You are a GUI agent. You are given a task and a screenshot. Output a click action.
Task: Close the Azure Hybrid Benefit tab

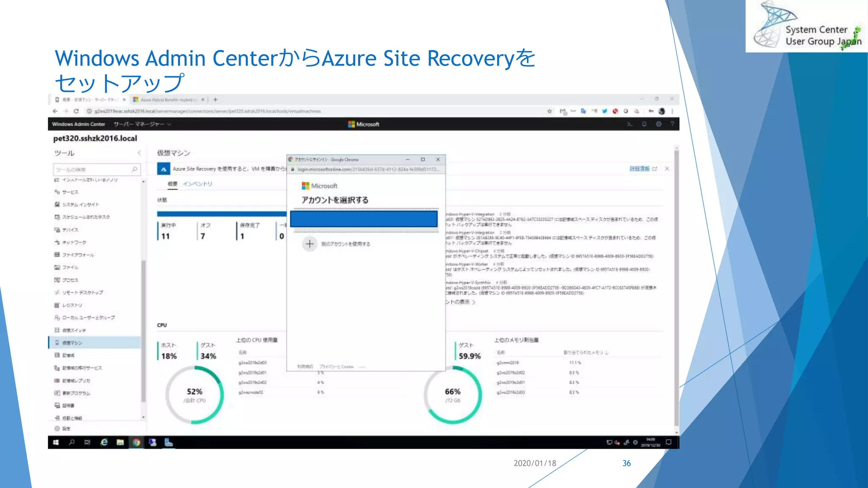(203, 100)
